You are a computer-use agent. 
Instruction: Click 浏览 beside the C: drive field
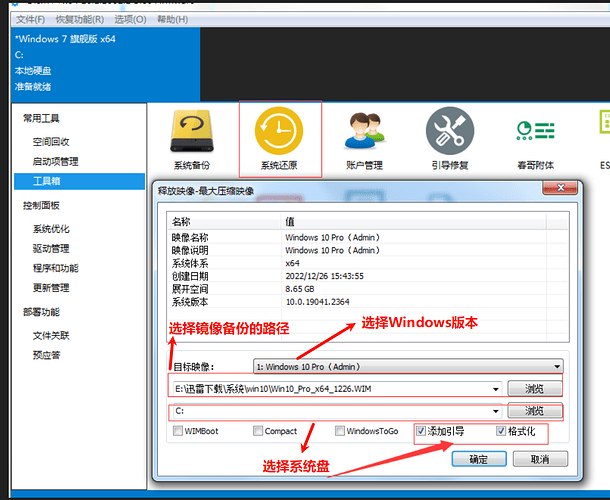(x=535, y=411)
